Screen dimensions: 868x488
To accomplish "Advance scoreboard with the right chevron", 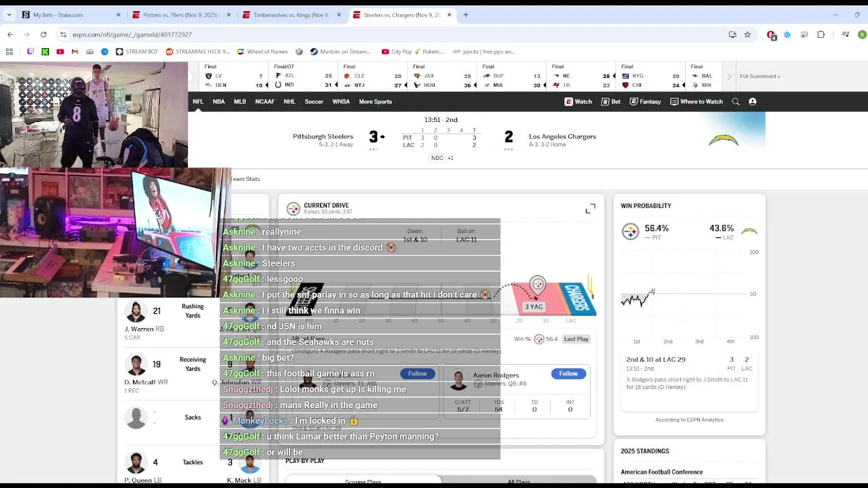I will [729, 77].
